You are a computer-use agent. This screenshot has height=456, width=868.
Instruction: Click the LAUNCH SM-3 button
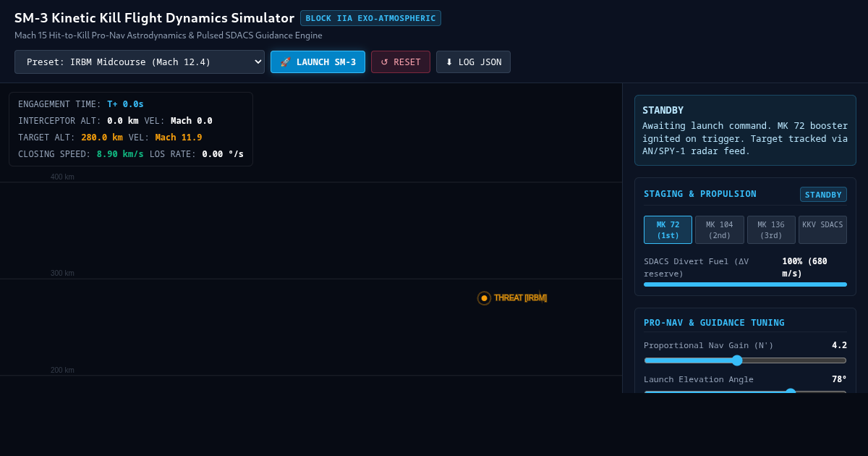[x=318, y=62]
